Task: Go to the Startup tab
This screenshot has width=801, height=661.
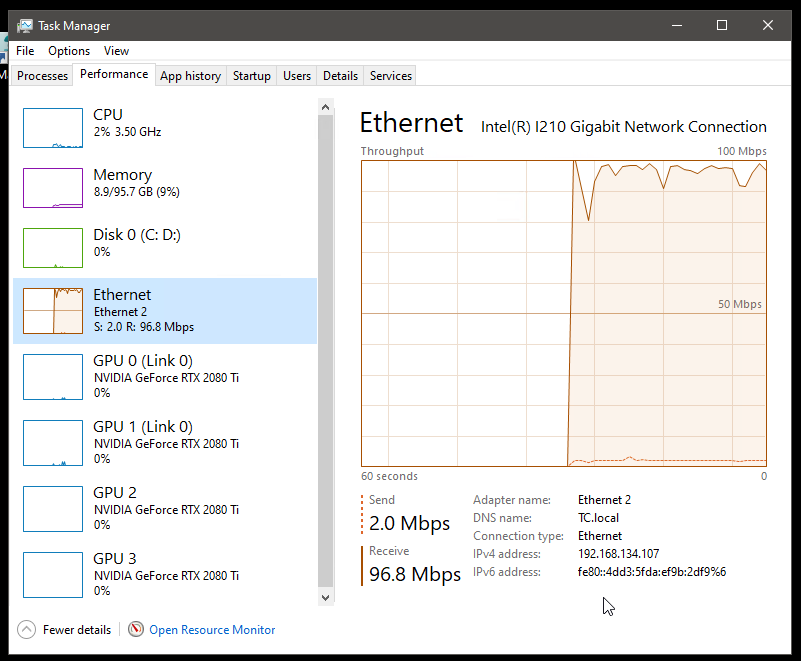Action: 252,76
